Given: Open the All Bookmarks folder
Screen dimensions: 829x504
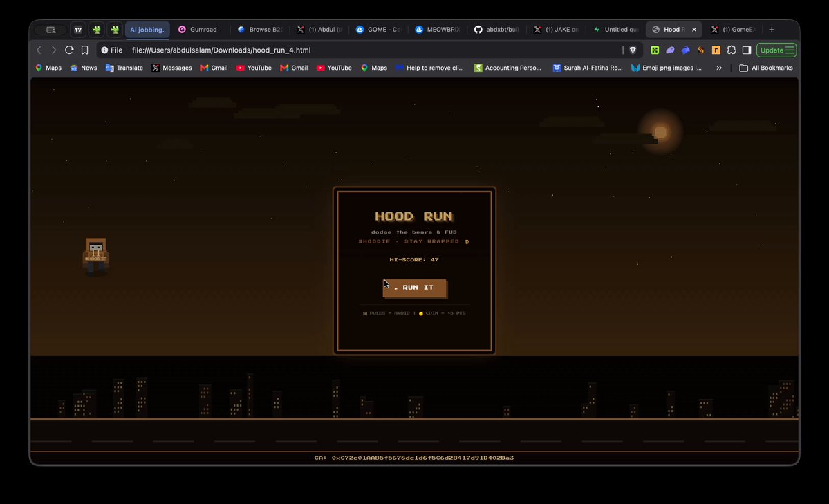Looking at the screenshot, I should 766,68.
